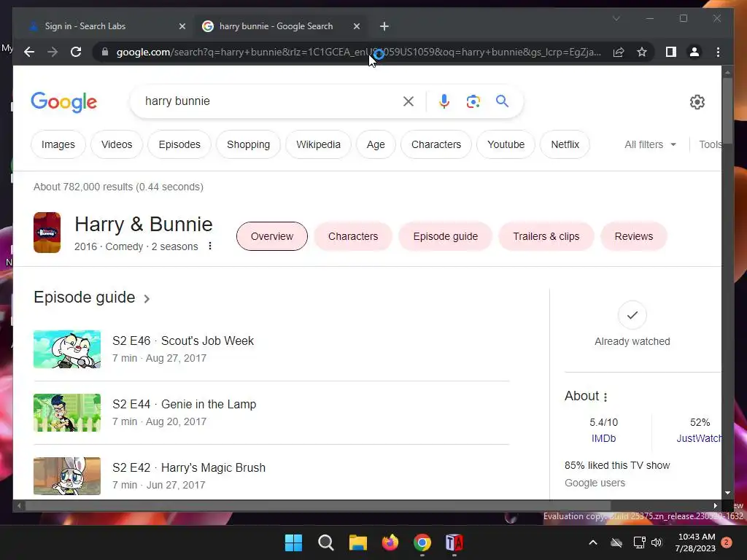The height and width of the screenshot is (560, 747).
Task: Go back using the browser back arrow
Action: point(29,52)
